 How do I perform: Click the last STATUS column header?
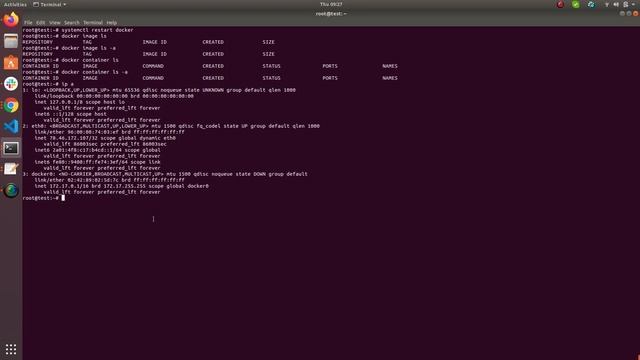coord(271,78)
